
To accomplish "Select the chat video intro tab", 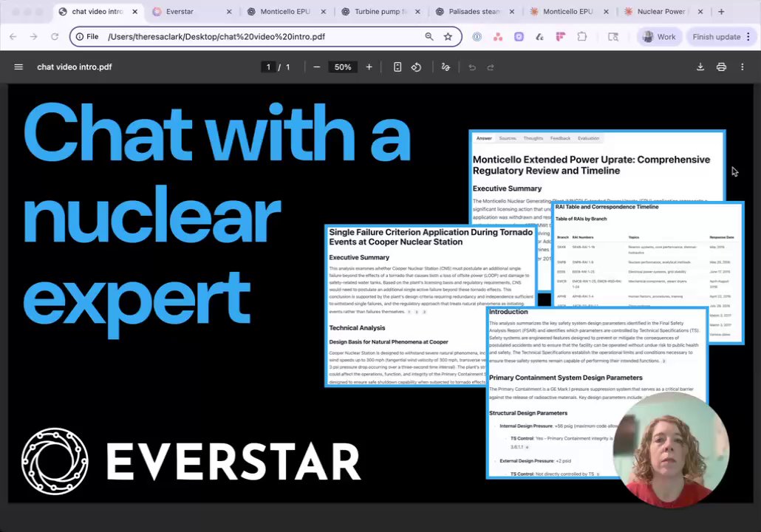I will pos(97,12).
